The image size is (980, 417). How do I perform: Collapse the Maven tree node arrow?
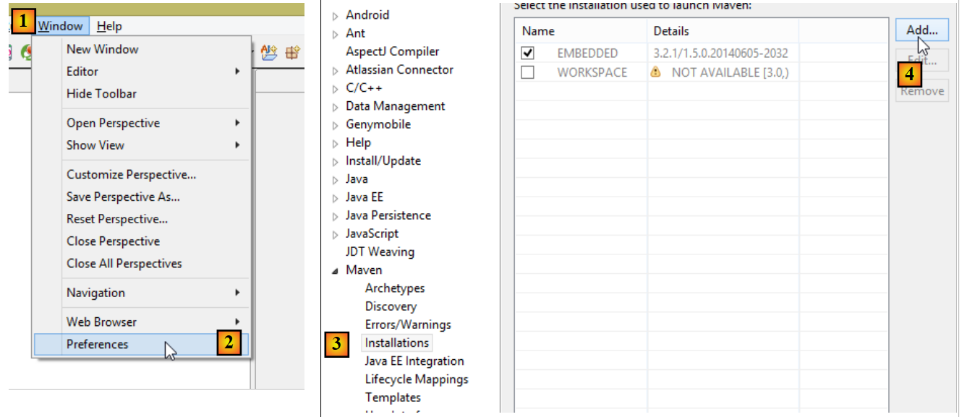click(335, 270)
